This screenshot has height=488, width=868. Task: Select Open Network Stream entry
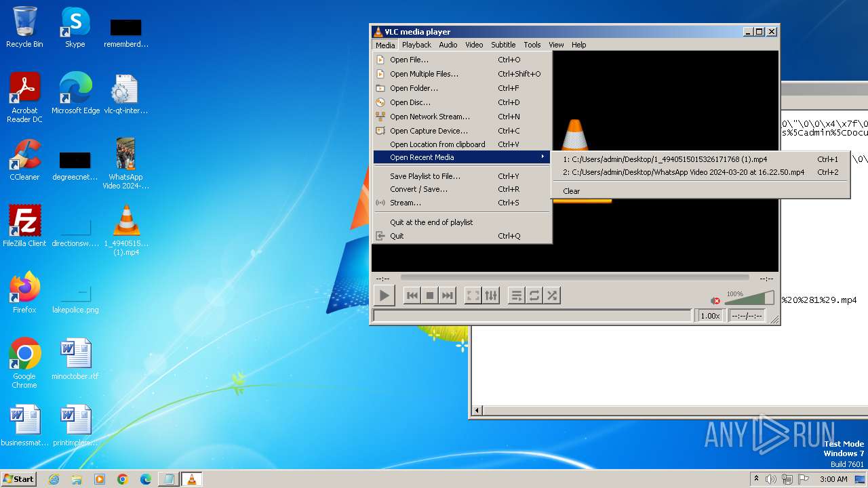click(463, 117)
